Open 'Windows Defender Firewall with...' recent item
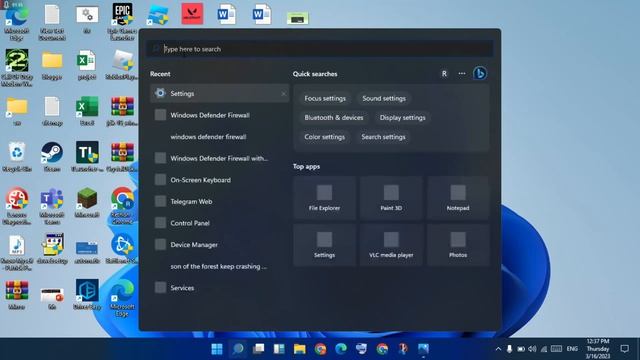 tap(219, 158)
